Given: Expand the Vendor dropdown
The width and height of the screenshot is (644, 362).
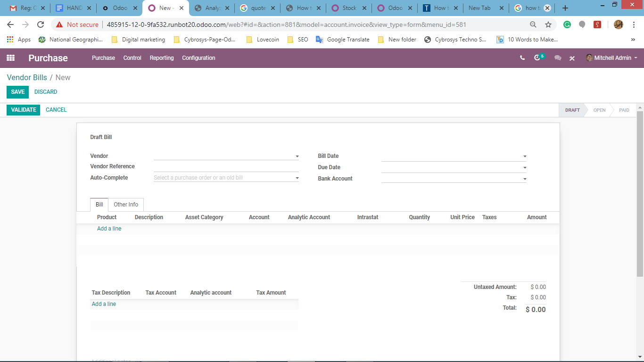Looking at the screenshot, I should [x=297, y=156].
